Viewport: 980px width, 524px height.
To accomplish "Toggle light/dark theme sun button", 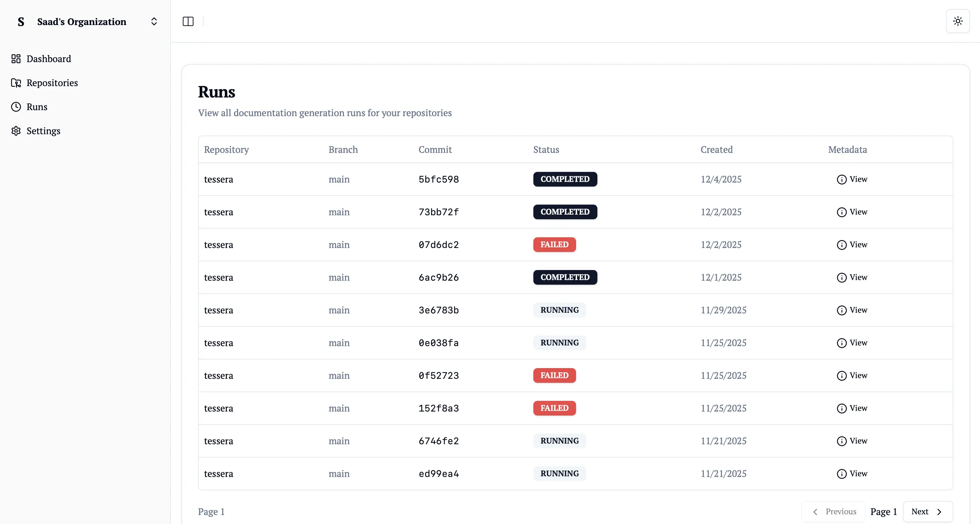I will [x=958, y=21].
